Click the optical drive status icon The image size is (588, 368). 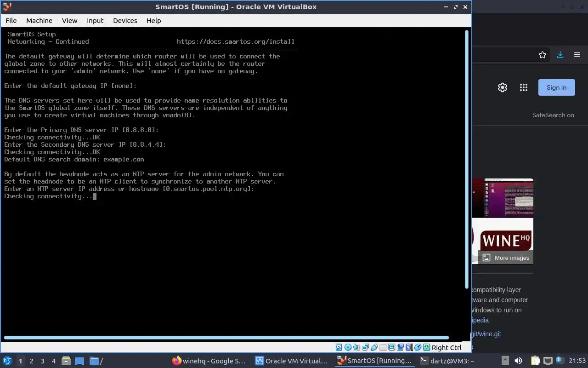tap(348, 347)
